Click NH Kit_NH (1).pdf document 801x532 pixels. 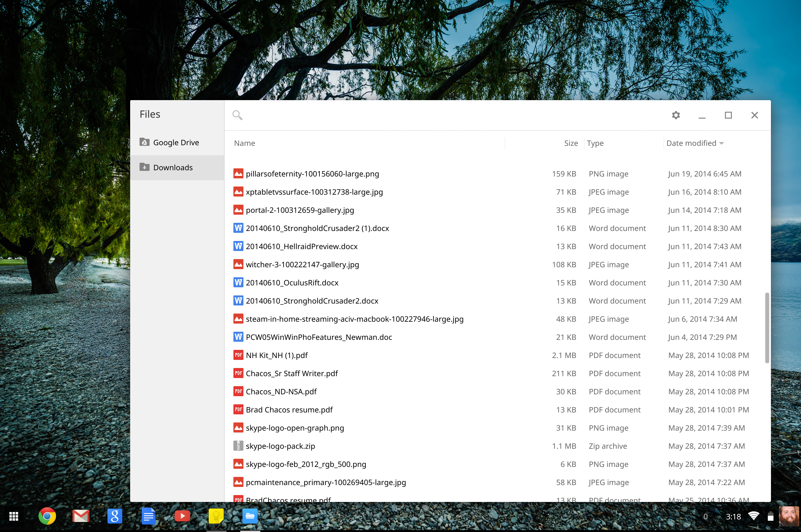point(277,355)
